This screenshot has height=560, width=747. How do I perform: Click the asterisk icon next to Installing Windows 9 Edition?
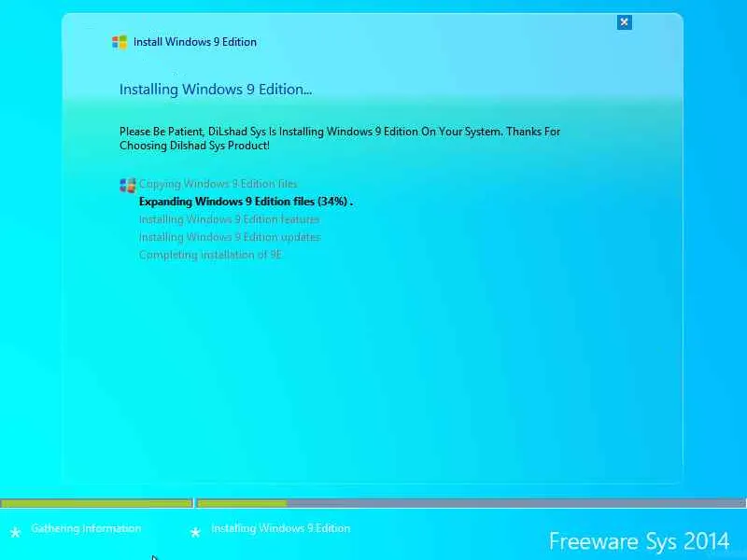(x=195, y=532)
